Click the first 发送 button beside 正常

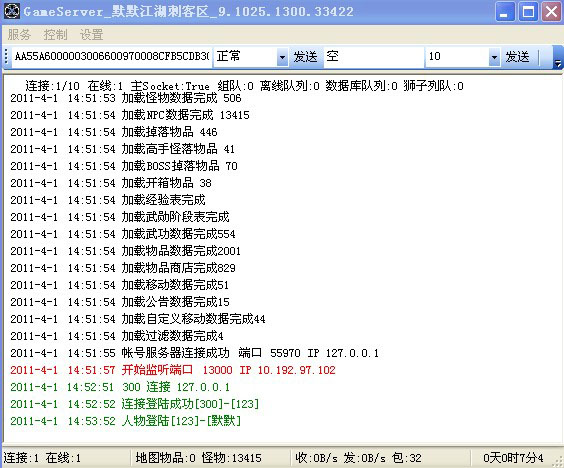point(305,57)
